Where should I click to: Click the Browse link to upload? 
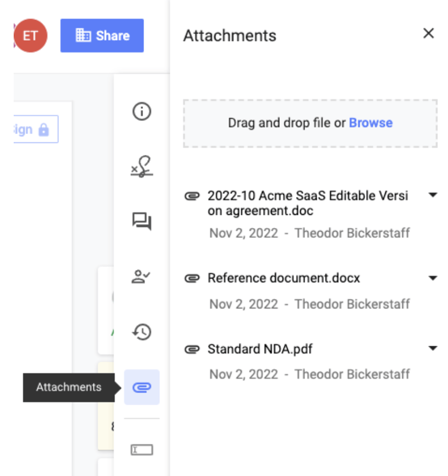pyautogui.click(x=370, y=123)
